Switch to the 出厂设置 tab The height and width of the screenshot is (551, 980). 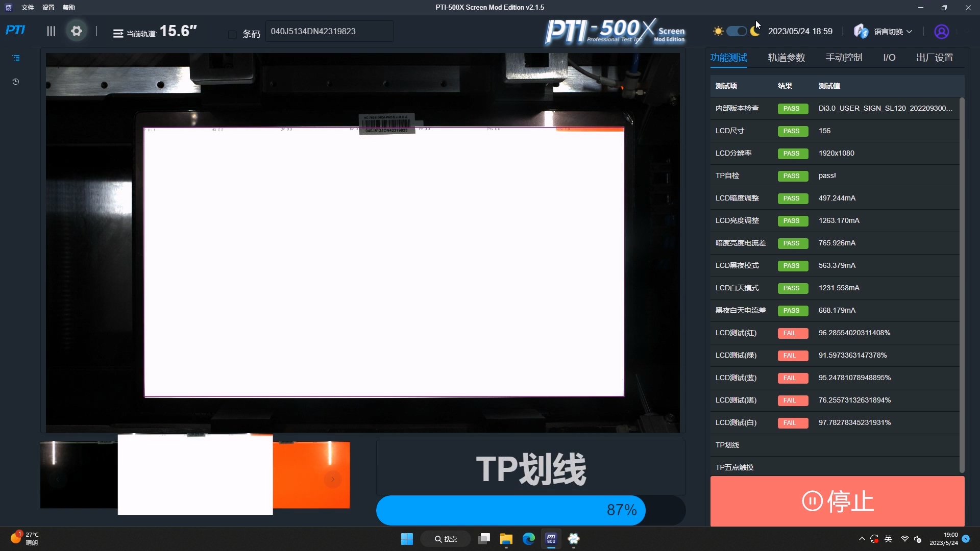pos(934,58)
